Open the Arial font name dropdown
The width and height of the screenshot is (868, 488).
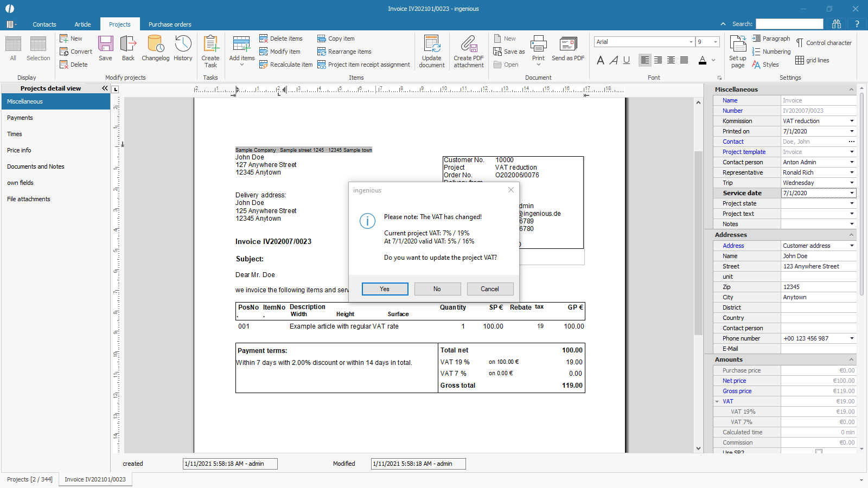(x=691, y=42)
